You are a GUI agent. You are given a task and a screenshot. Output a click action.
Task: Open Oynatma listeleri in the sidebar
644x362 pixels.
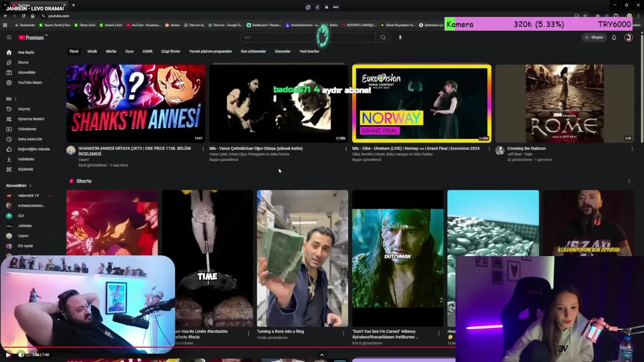point(31,119)
